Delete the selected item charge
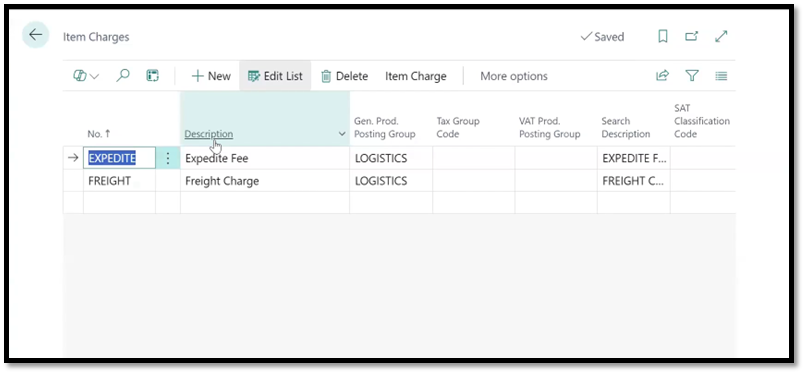Viewport: 805px width, 374px height. pos(344,76)
